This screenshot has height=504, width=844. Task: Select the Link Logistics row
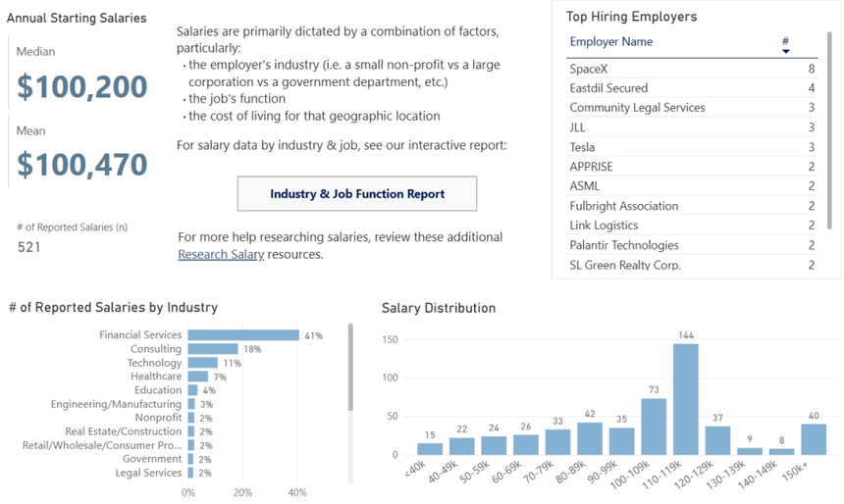coord(692,226)
